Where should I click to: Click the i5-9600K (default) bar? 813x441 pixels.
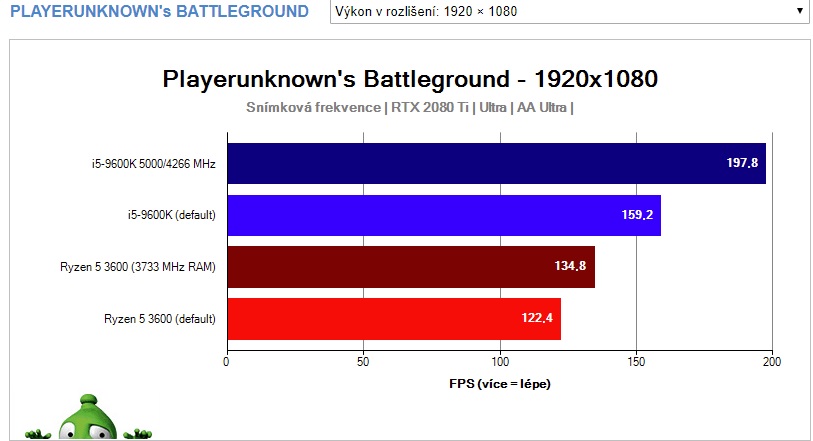(x=444, y=215)
